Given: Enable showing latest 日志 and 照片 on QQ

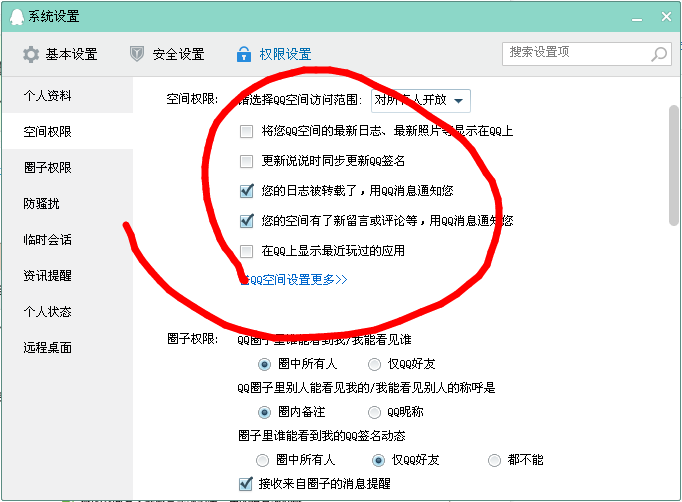Looking at the screenshot, I should (246, 131).
